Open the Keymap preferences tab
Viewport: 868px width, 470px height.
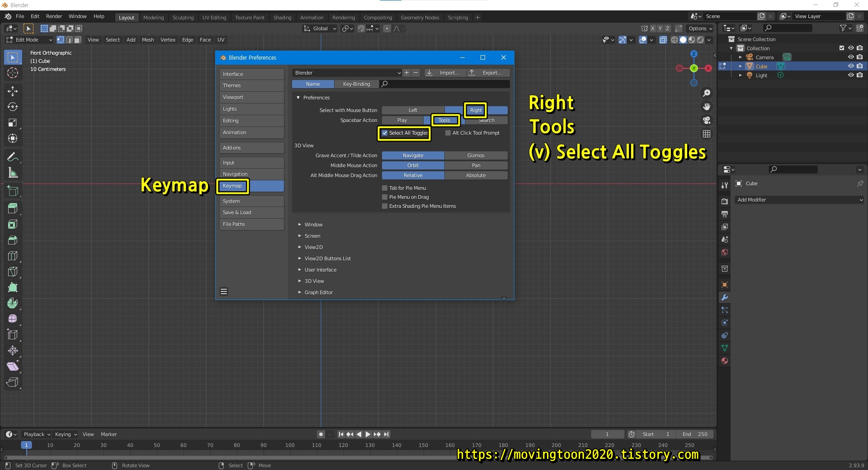pyautogui.click(x=252, y=186)
